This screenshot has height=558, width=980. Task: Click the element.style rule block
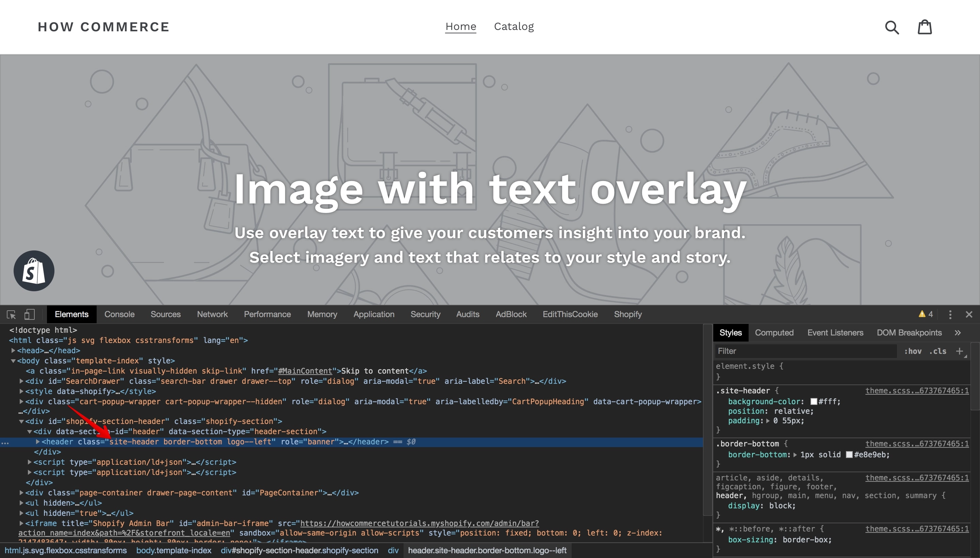point(841,371)
